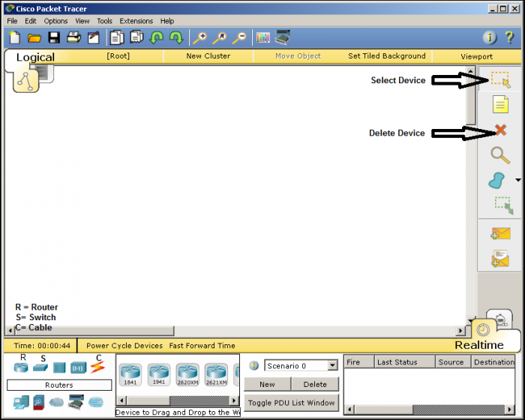Click the Undo green arrow

click(156, 37)
